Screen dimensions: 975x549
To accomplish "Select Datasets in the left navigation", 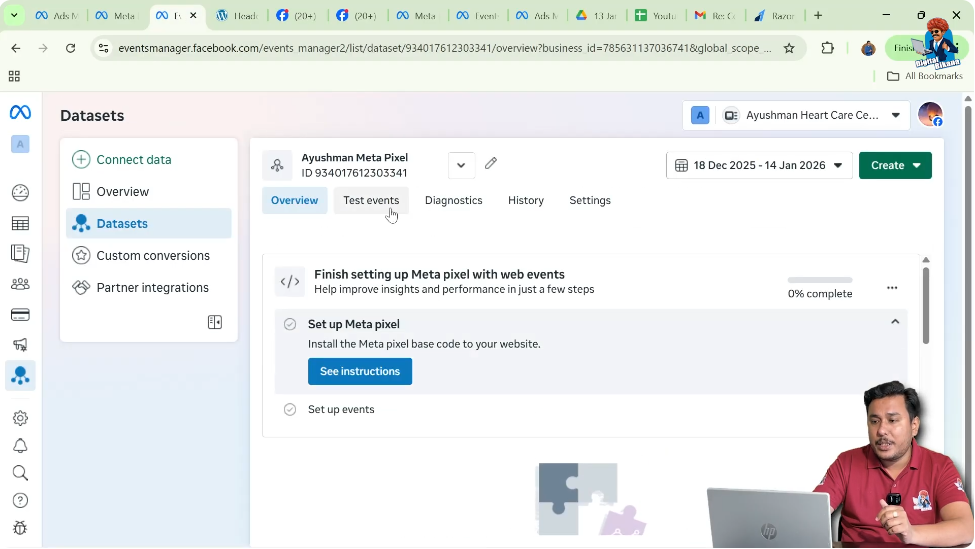I will pyautogui.click(x=149, y=223).
